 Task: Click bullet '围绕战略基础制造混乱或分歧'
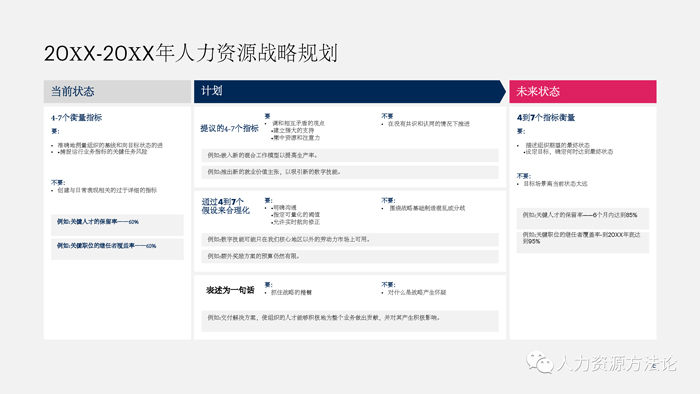(x=427, y=208)
